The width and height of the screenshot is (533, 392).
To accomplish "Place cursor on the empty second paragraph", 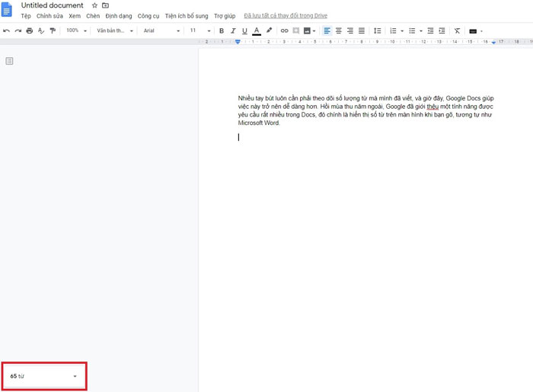I will click(238, 137).
